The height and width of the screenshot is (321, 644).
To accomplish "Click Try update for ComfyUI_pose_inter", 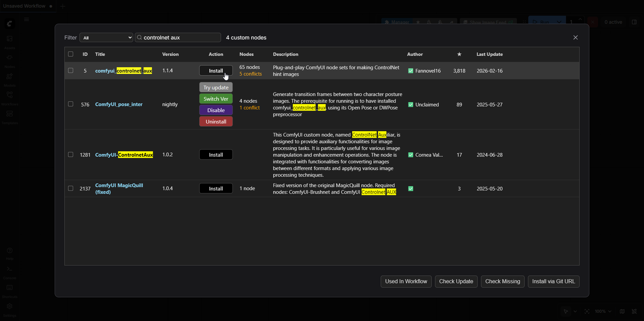I will pyautogui.click(x=216, y=87).
